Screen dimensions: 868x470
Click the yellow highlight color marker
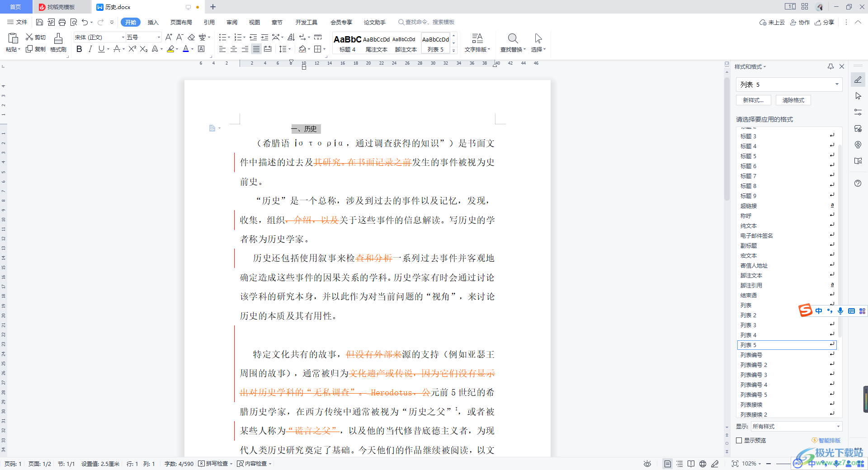tap(170, 49)
